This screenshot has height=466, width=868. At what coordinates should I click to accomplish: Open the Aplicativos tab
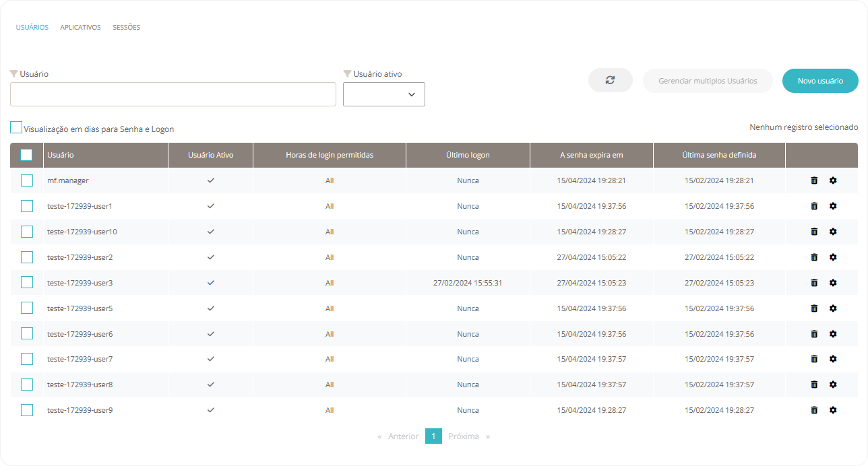click(80, 28)
